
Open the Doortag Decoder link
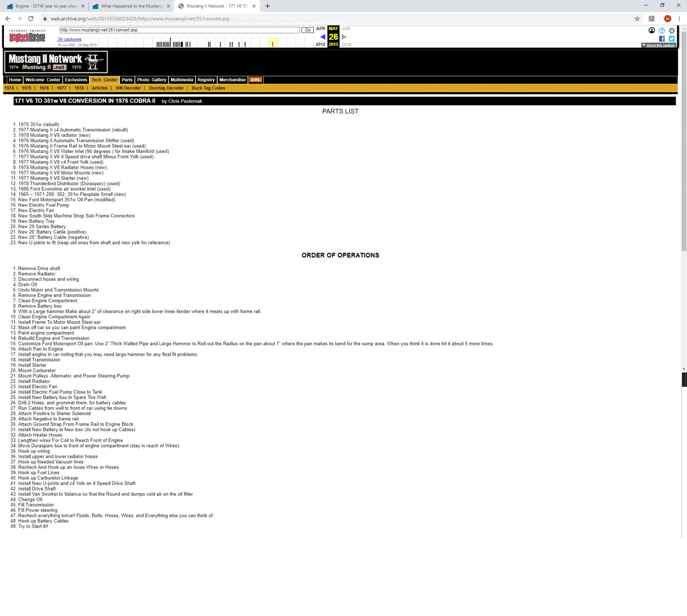[x=166, y=88]
